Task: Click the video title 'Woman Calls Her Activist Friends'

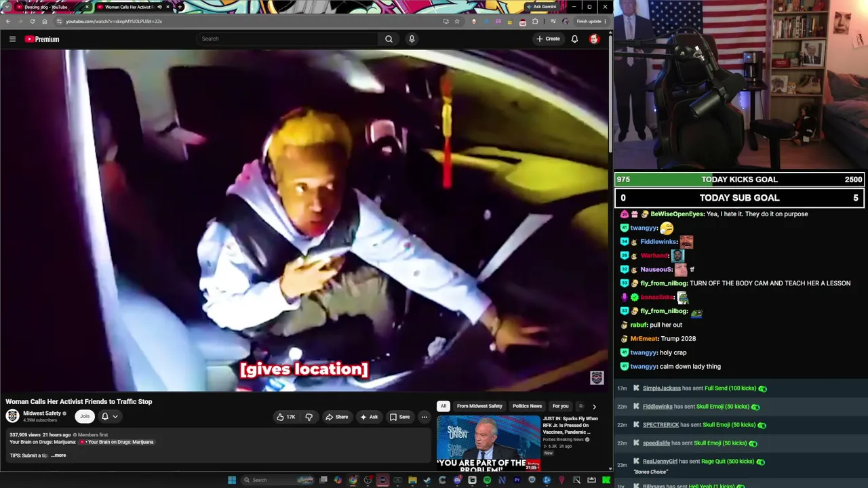Action: 79,402
